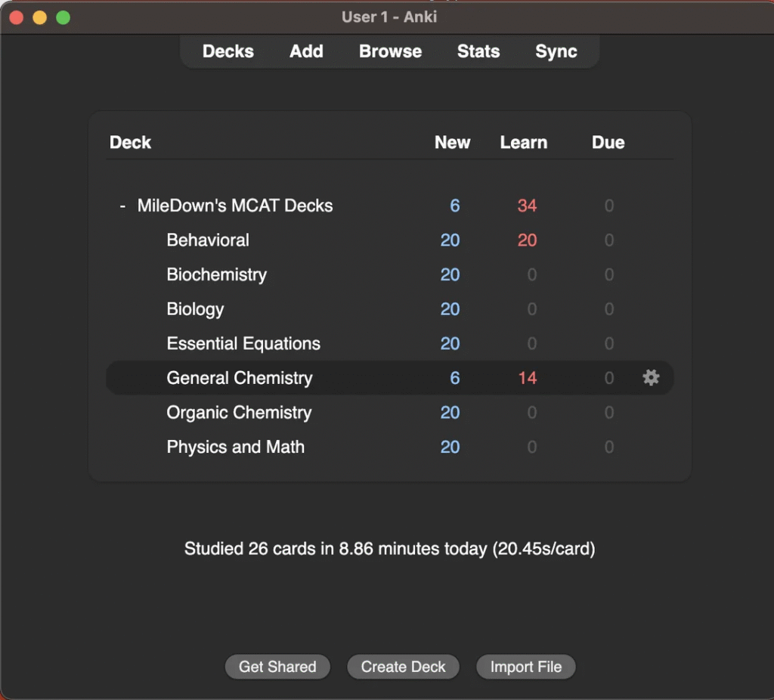
Task: Open the Behavioral deck
Action: pyautogui.click(x=208, y=240)
